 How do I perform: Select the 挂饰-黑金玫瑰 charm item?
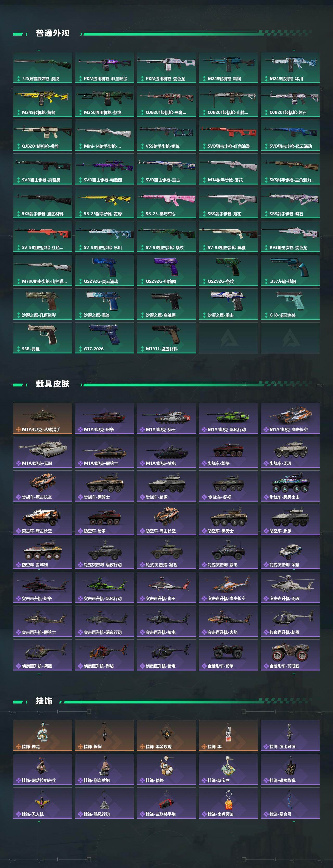tap(166, 735)
